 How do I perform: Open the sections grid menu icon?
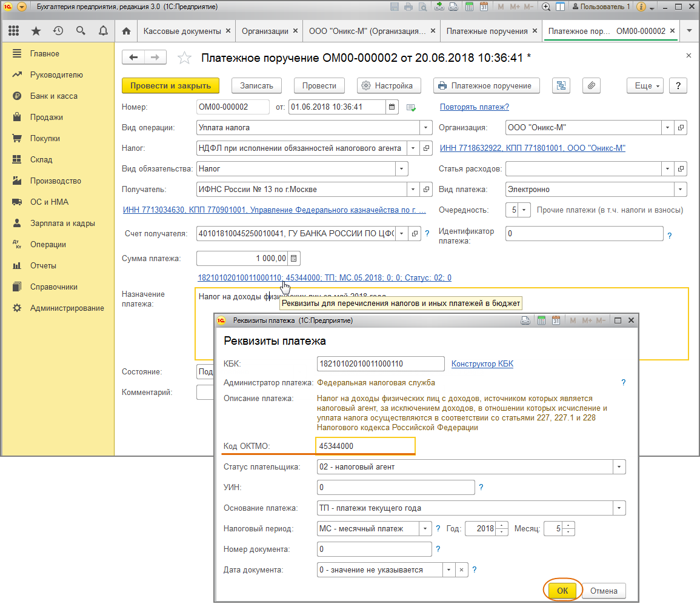tap(13, 31)
